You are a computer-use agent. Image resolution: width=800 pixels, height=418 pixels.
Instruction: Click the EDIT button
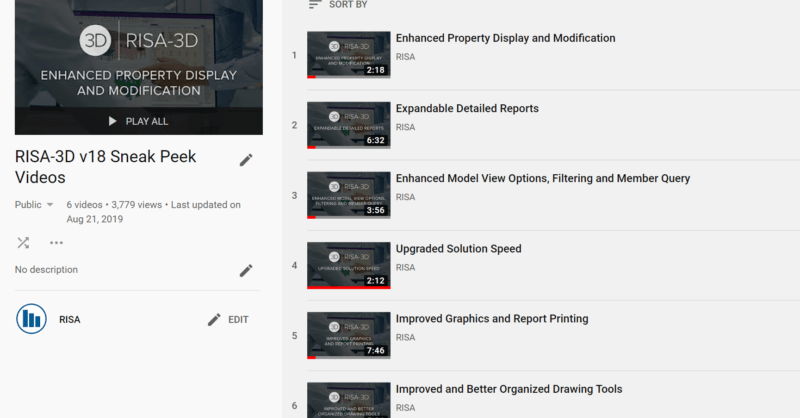click(x=228, y=320)
